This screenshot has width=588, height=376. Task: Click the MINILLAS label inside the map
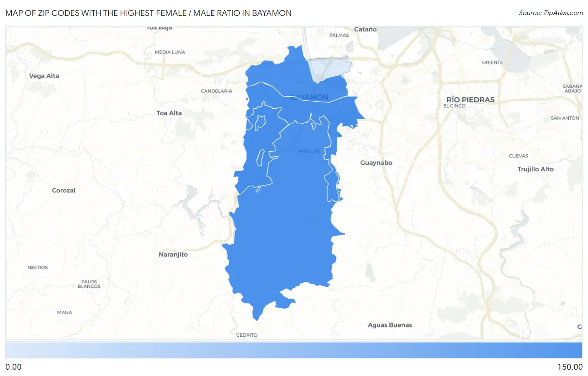tap(309, 151)
